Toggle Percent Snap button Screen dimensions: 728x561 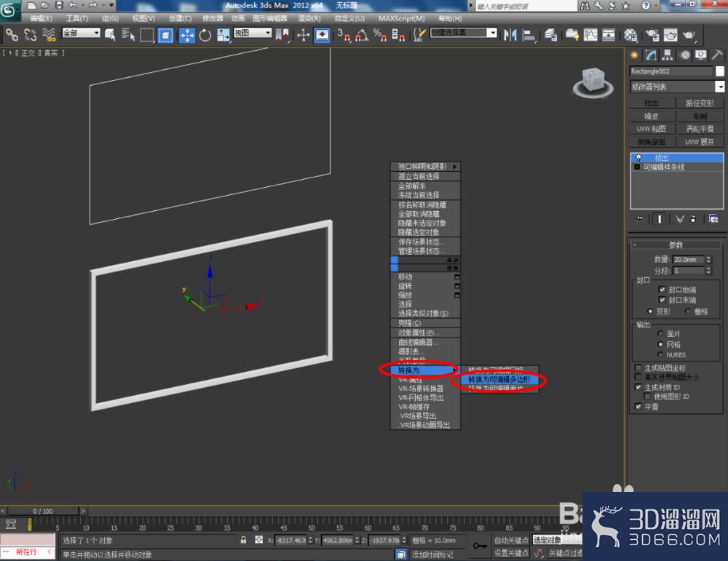[x=380, y=35]
